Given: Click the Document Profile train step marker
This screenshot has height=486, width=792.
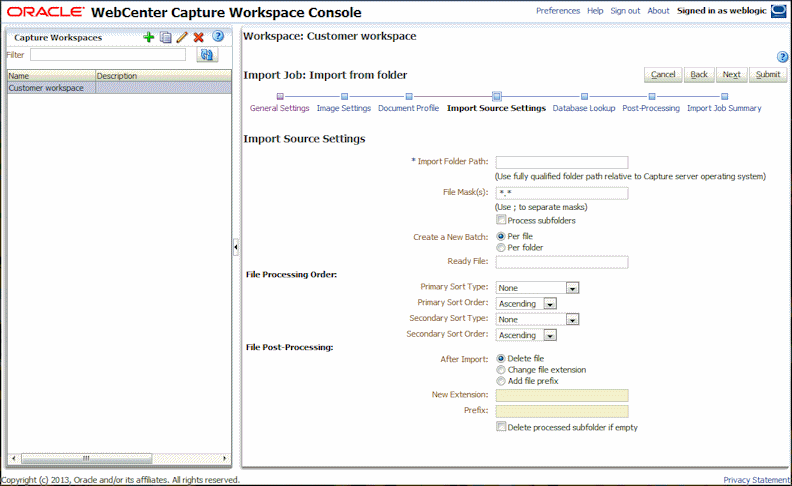Looking at the screenshot, I should (409, 96).
